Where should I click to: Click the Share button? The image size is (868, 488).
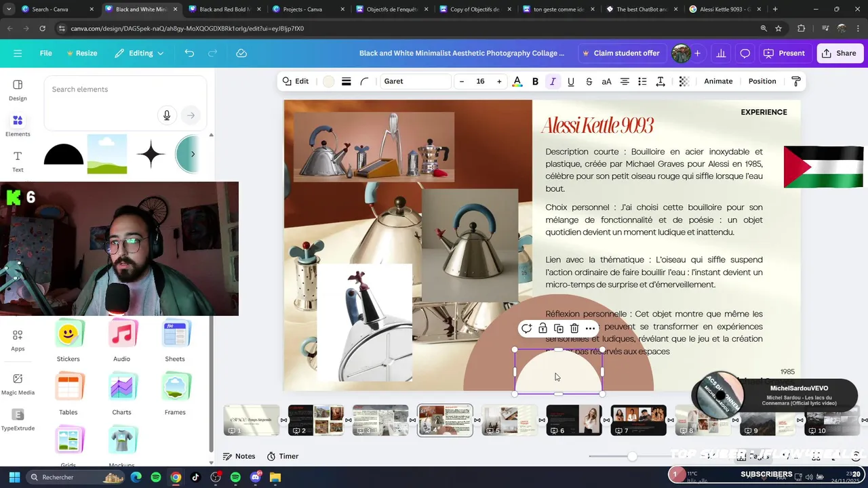[x=840, y=53]
